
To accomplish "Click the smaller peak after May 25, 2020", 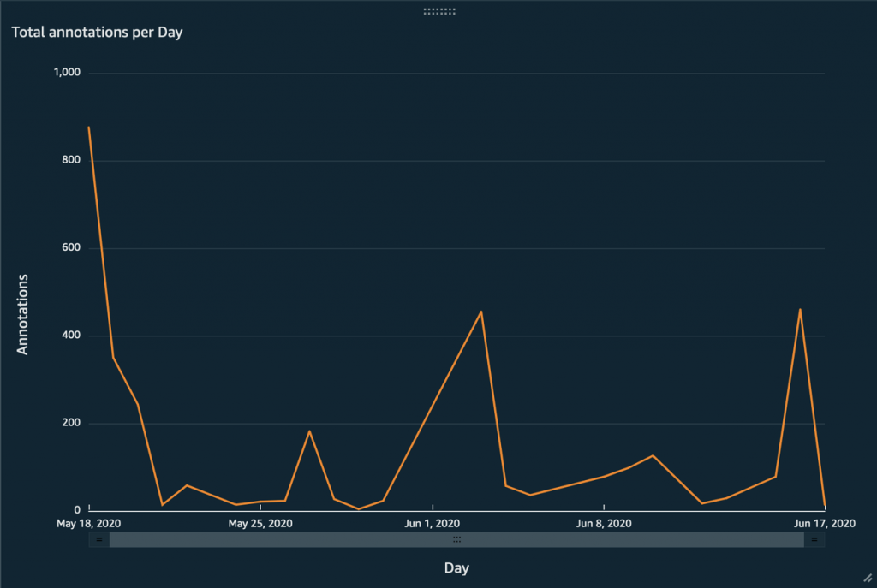I will click(x=310, y=431).
